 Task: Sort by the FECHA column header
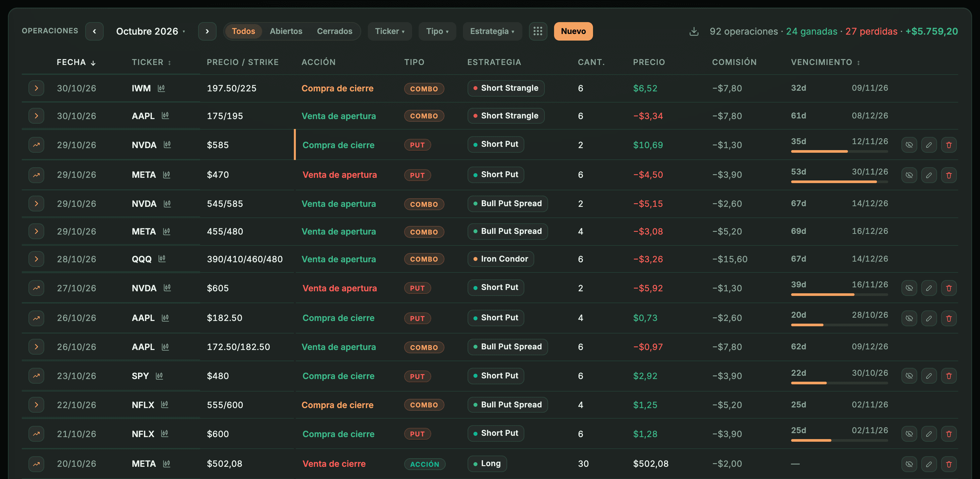(76, 62)
